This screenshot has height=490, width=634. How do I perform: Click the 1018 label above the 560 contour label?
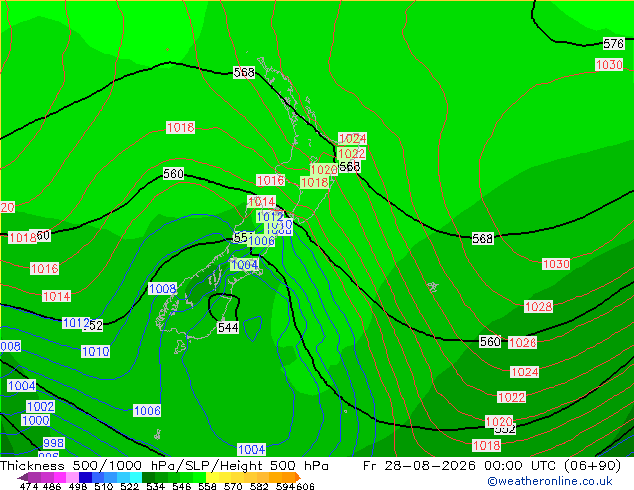tap(181, 128)
